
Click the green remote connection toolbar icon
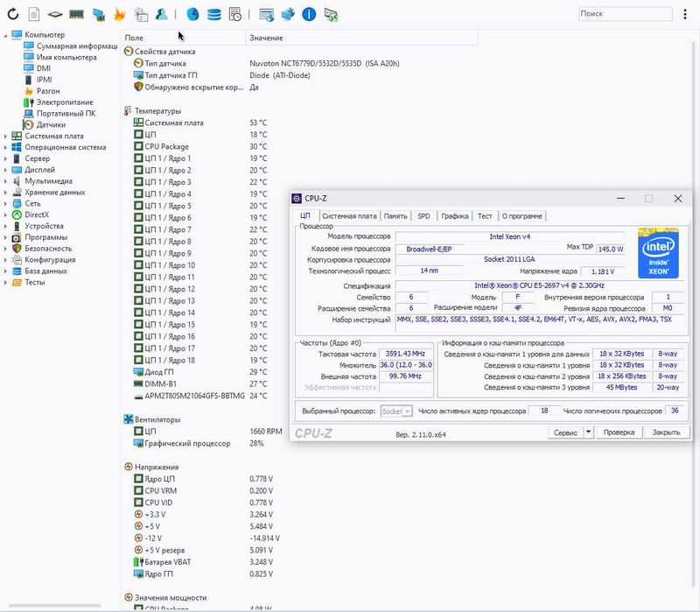click(x=331, y=15)
